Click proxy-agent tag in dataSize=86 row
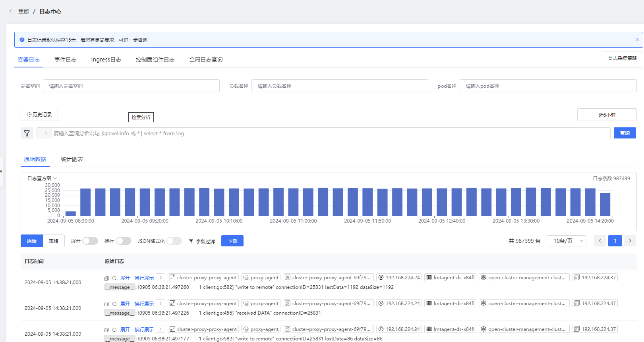The height and width of the screenshot is (342, 644). (261, 329)
